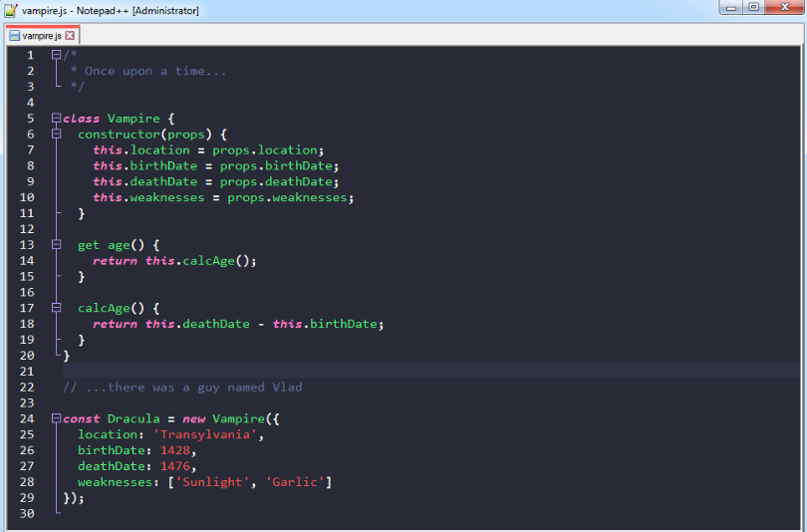Click 'props.location' on line 7
Viewport: 807px width, 532px height.
(265, 150)
